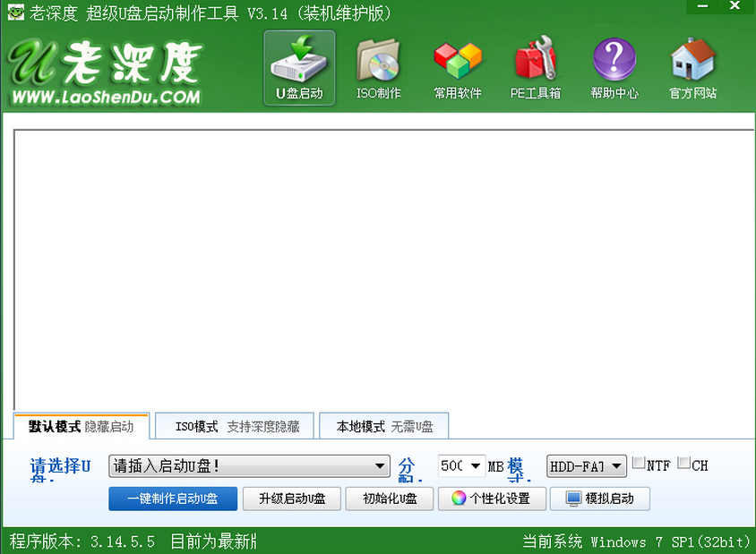Click the 升级启动U盘 button
Viewport: 756px width, 554px height.
(292, 499)
